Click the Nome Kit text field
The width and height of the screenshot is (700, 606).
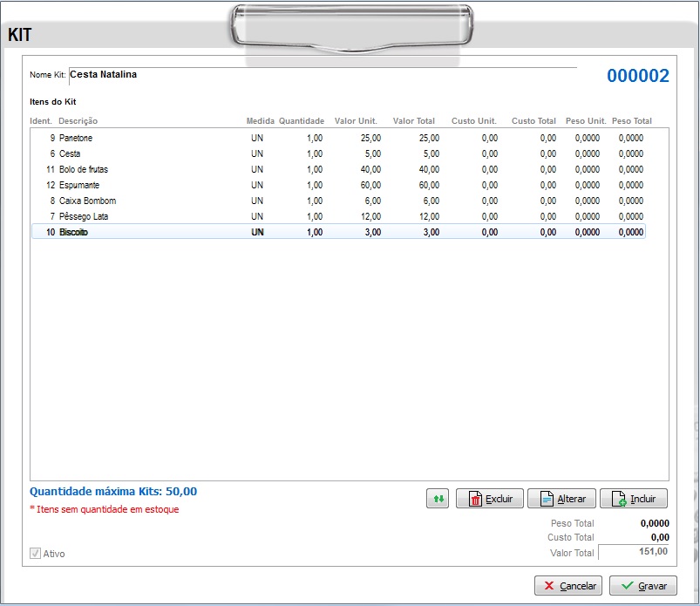pos(323,75)
